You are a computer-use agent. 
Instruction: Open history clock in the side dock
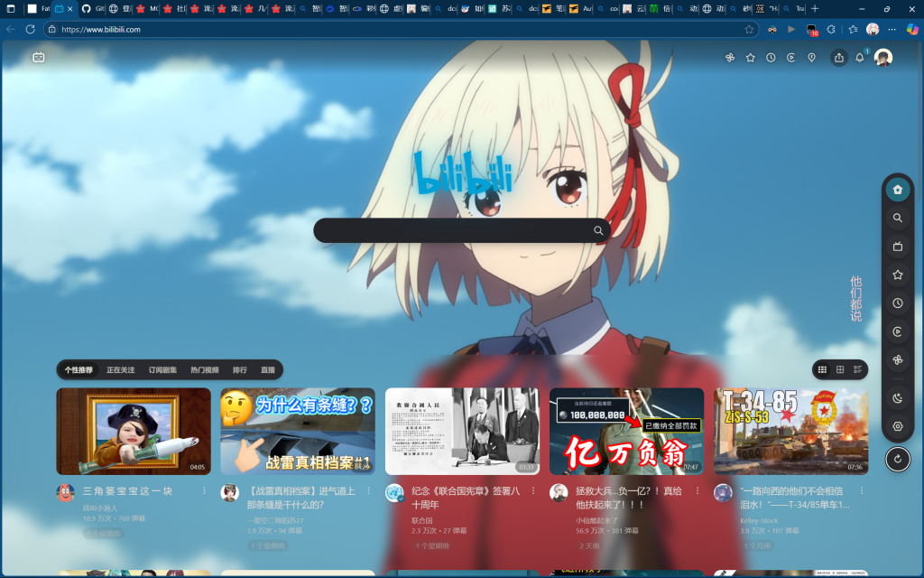click(898, 303)
